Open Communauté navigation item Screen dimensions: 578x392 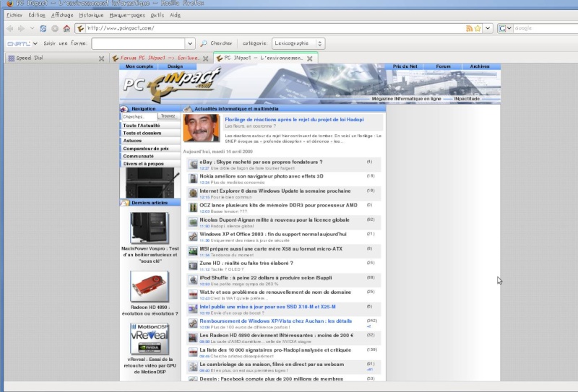pos(150,156)
